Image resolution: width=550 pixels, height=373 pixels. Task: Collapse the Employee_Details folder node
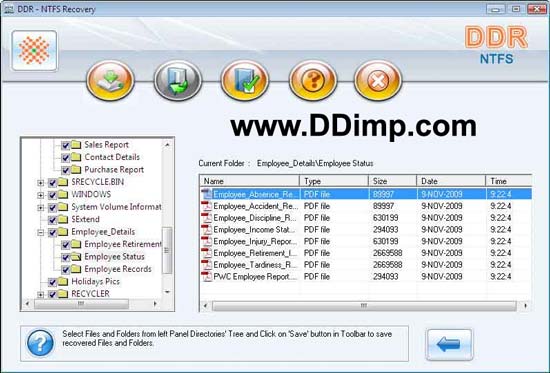coord(41,232)
